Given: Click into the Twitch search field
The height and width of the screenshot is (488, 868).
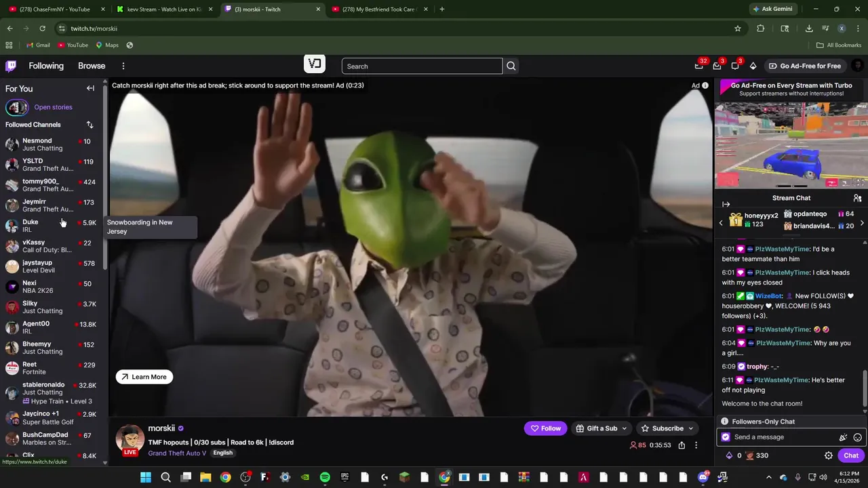Looking at the screenshot, I should point(422,66).
